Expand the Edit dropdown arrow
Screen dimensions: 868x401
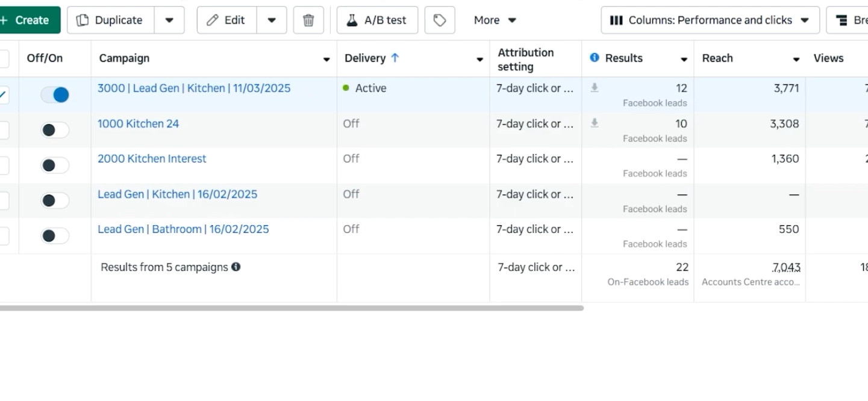click(272, 20)
